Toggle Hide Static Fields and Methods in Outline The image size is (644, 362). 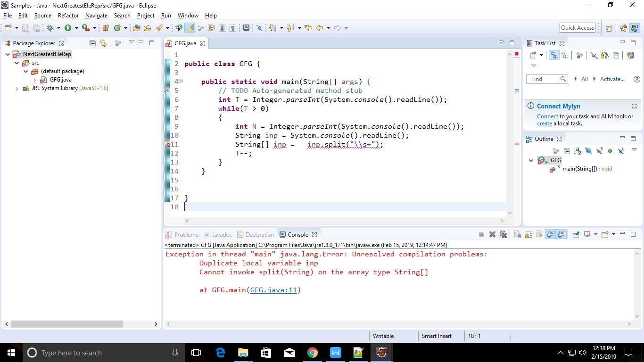click(x=600, y=151)
